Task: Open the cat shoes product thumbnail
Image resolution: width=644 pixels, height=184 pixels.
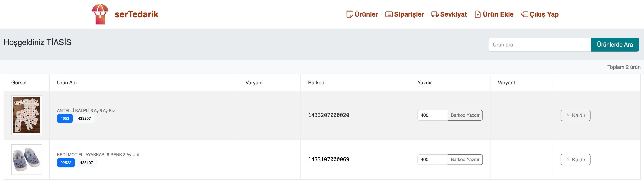Action: [x=26, y=160]
